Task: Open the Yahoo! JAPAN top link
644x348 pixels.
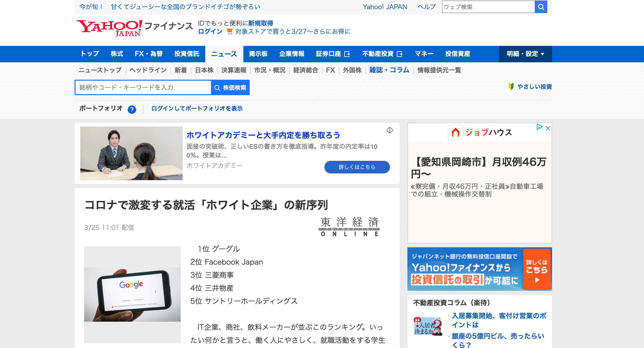Action: 385,7
